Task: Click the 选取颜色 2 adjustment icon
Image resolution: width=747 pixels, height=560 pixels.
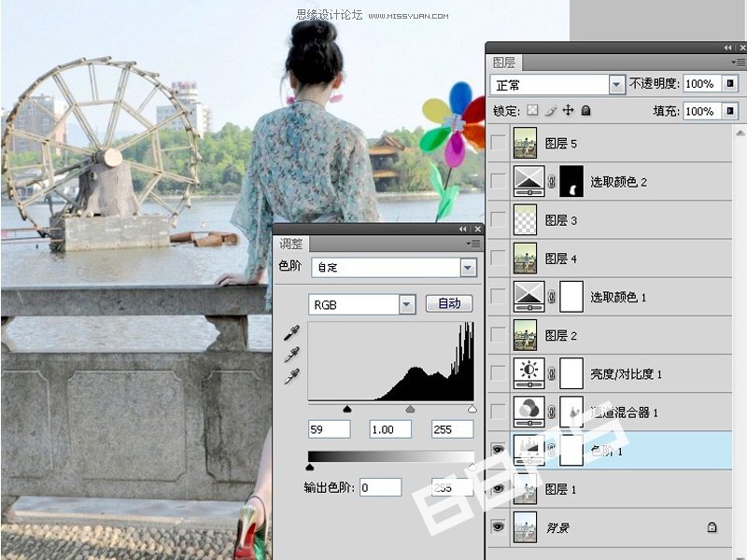Action: click(529, 181)
